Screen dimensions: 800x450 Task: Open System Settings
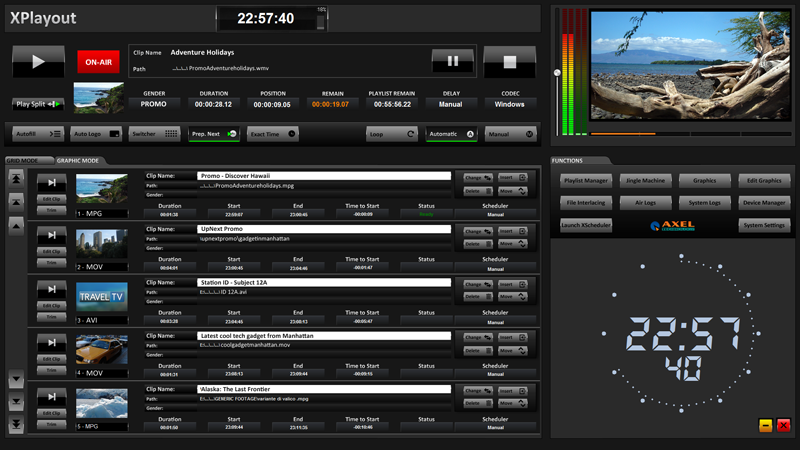click(x=765, y=226)
